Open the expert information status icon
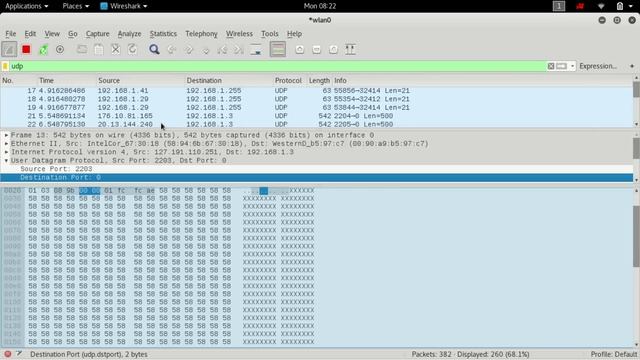This screenshot has width=640, height=360. (7, 354)
